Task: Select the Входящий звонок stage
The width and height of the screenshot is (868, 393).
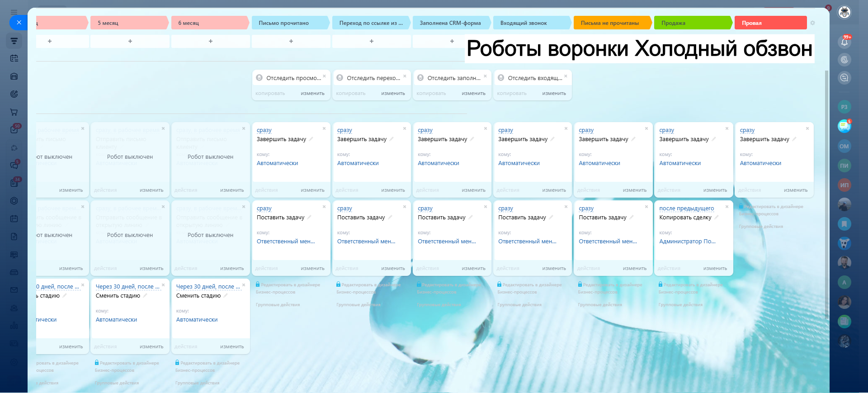Action: coord(532,23)
